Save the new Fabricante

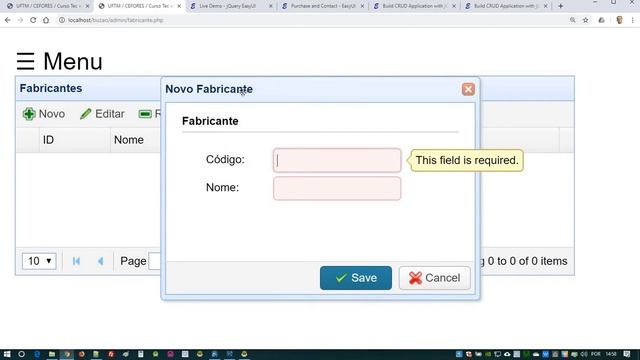pyautogui.click(x=356, y=278)
